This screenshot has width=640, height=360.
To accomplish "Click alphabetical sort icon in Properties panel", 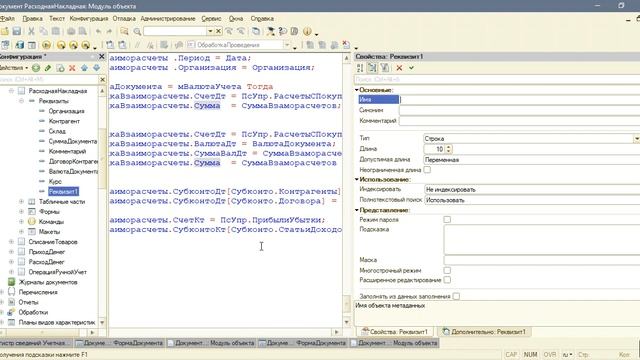I will (360, 68).
